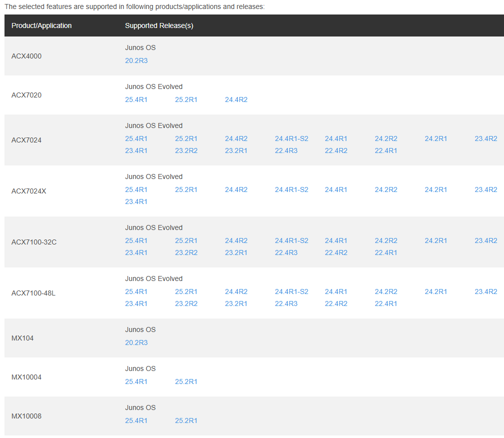
Task: Open the 22.4R3 release for ACX7100-32C
Action: (x=286, y=252)
